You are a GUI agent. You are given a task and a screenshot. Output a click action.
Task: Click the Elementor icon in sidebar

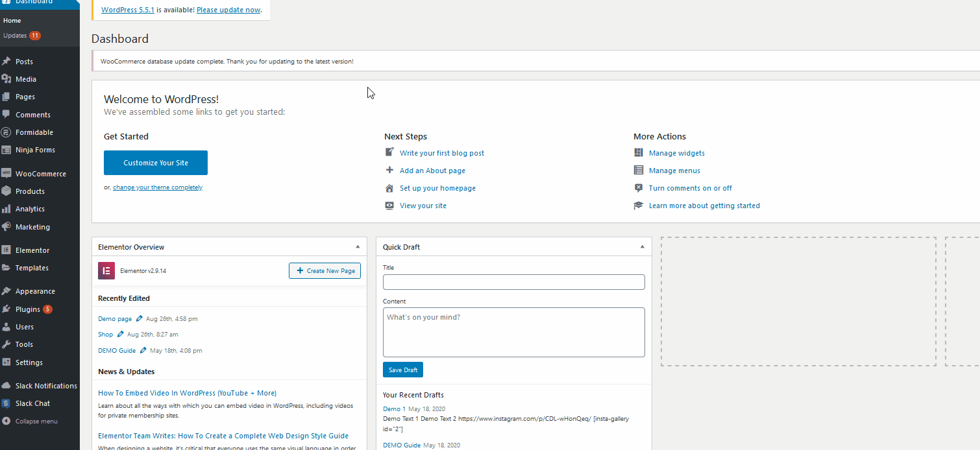(6, 250)
